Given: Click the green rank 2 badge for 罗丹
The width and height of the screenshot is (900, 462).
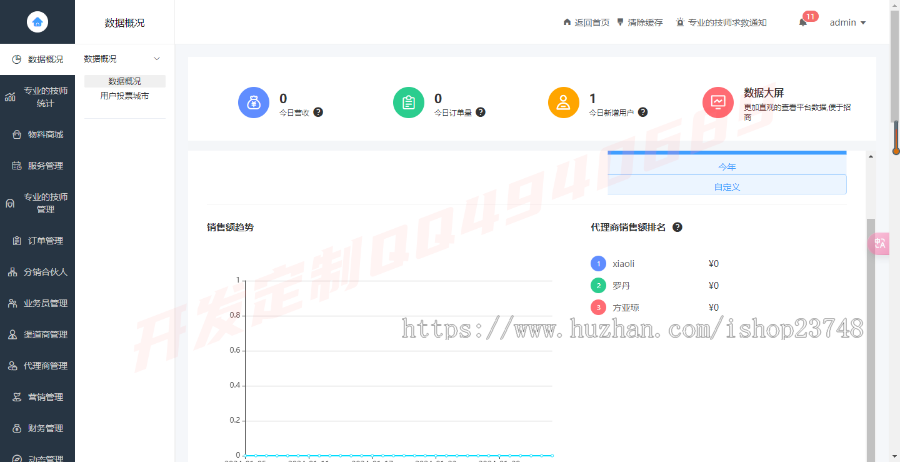Looking at the screenshot, I should tap(598, 285).
